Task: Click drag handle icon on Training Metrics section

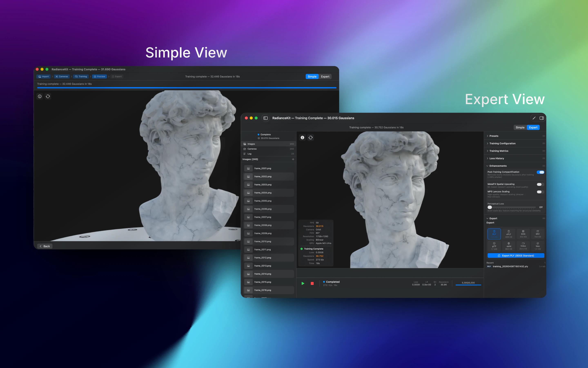Action: pos(543,151)
